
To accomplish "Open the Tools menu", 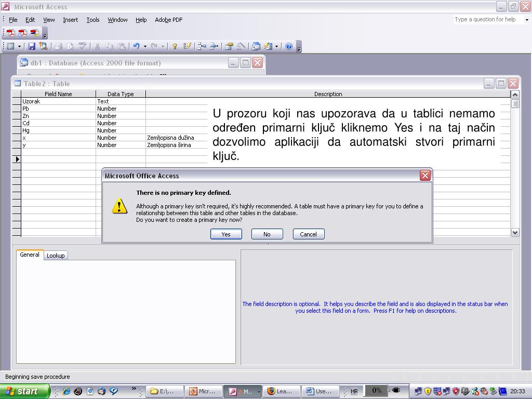I will click(x=92, y=20).
